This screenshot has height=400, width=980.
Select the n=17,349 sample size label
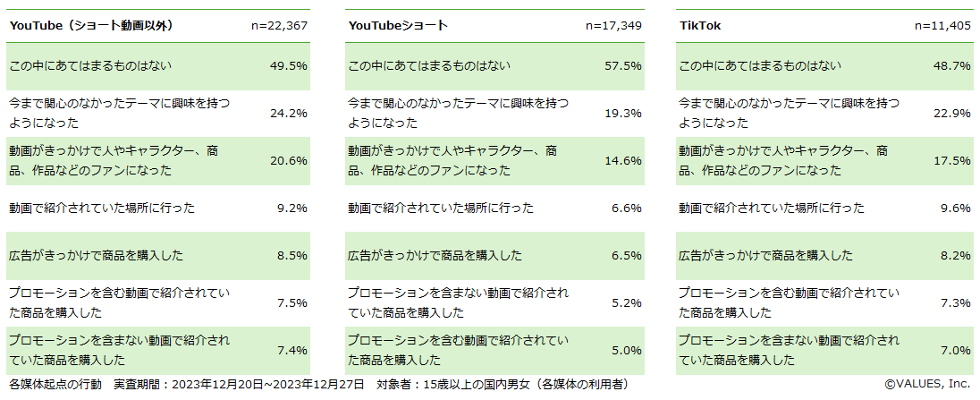pos(613,26)
